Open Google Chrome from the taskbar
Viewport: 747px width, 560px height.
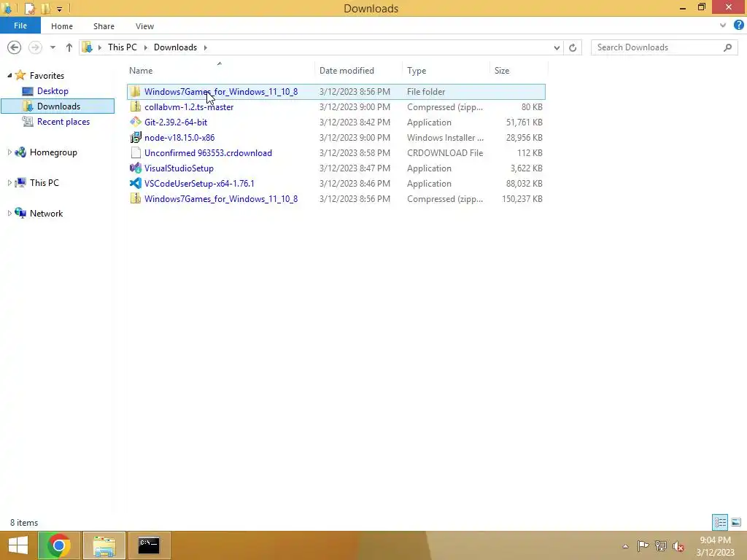point(58,545)
